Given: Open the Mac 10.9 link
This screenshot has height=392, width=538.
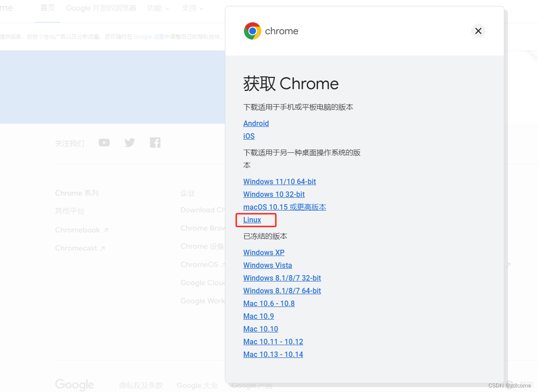Looking at the screenshot, I should pyautogui.click(x=259, y=316).
